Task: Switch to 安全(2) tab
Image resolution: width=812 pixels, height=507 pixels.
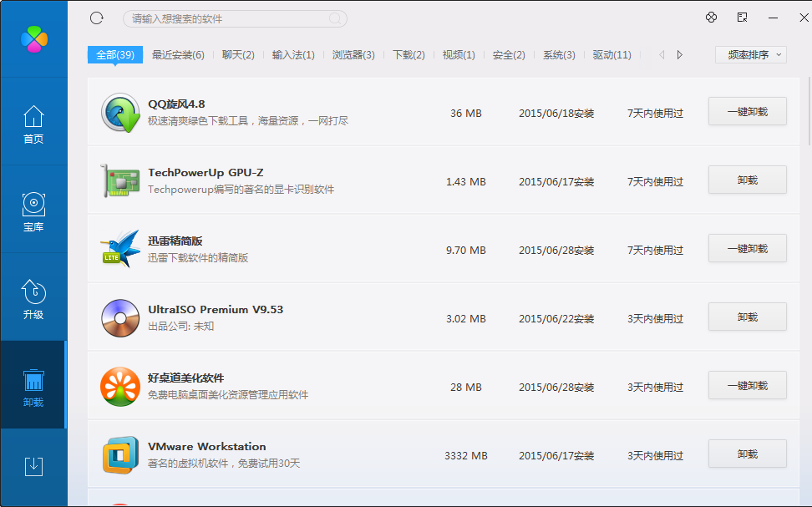Action: click(x=509, y=55)
